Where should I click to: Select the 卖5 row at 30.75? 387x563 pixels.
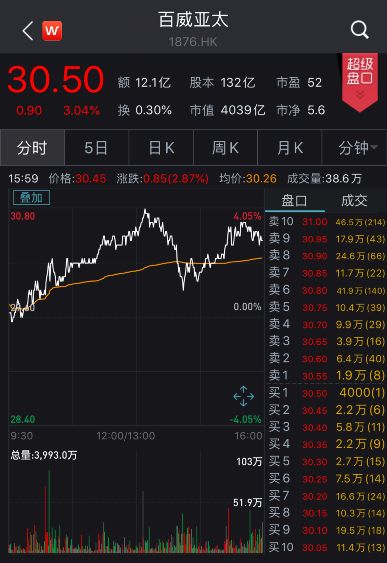point(327,307)
